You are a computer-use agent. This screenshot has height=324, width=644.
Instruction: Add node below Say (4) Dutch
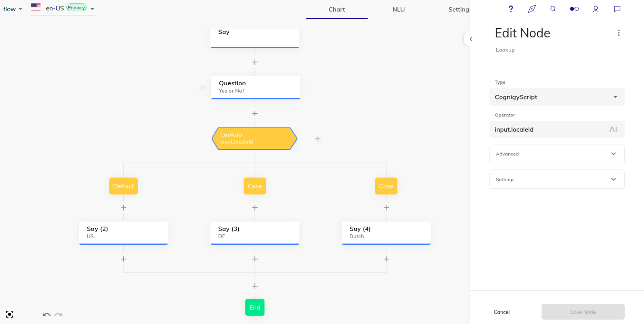pyautogui.click(x=386, y=259)
